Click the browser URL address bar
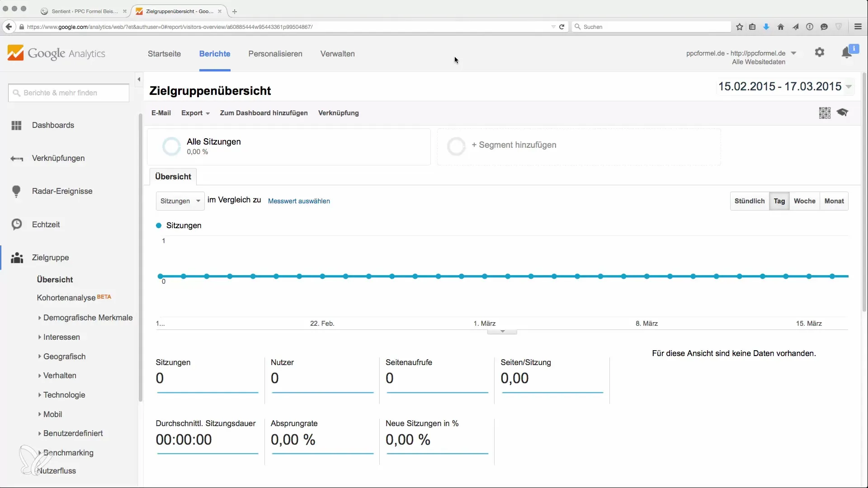Screen dimensions: 868x488 click(x=289, y=27)
